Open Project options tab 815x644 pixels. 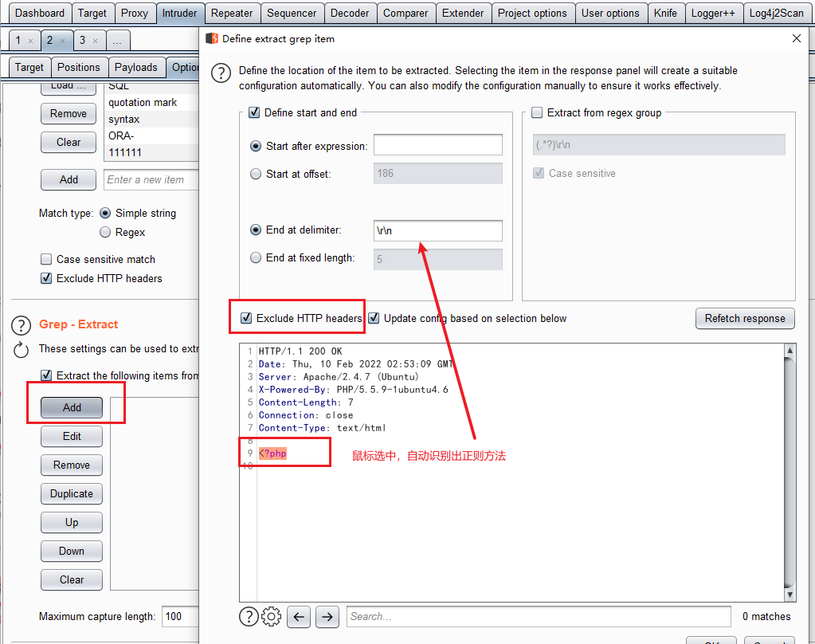coord(532,13)
